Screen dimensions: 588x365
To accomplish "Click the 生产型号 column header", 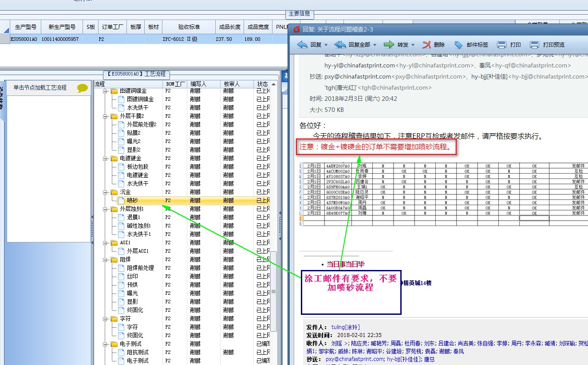I will [x=25, y=27].
